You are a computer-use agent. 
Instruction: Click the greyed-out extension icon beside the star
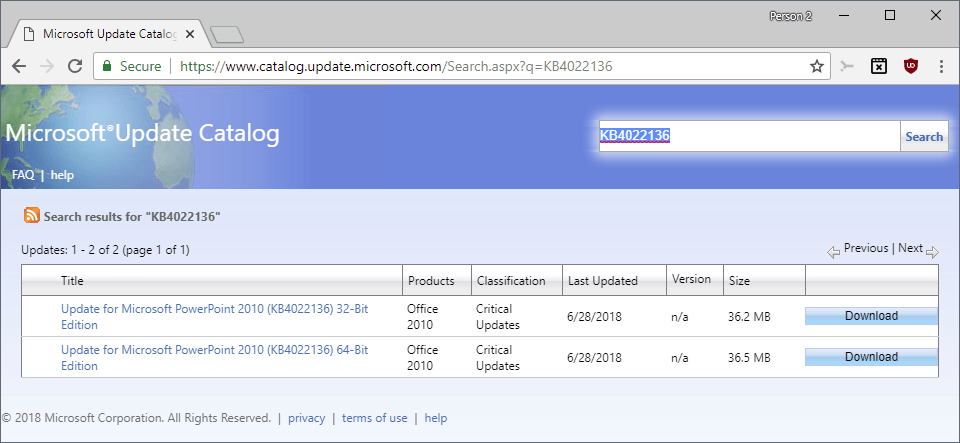(x=847, y=66)
